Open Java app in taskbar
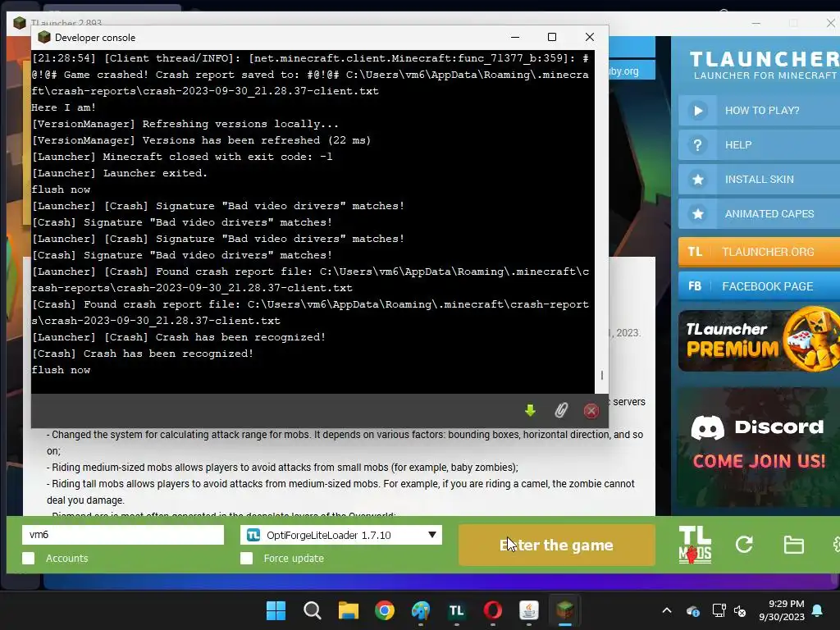 point(529,610)
